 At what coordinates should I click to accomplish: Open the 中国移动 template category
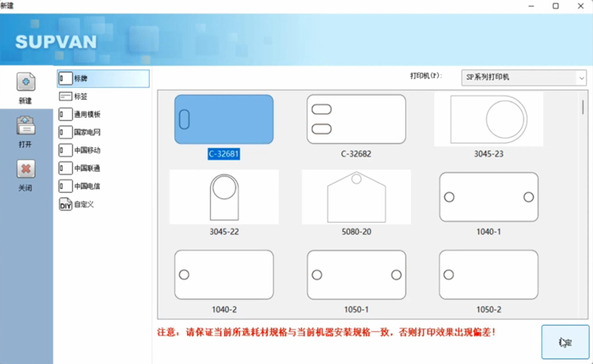coord(86,150)
